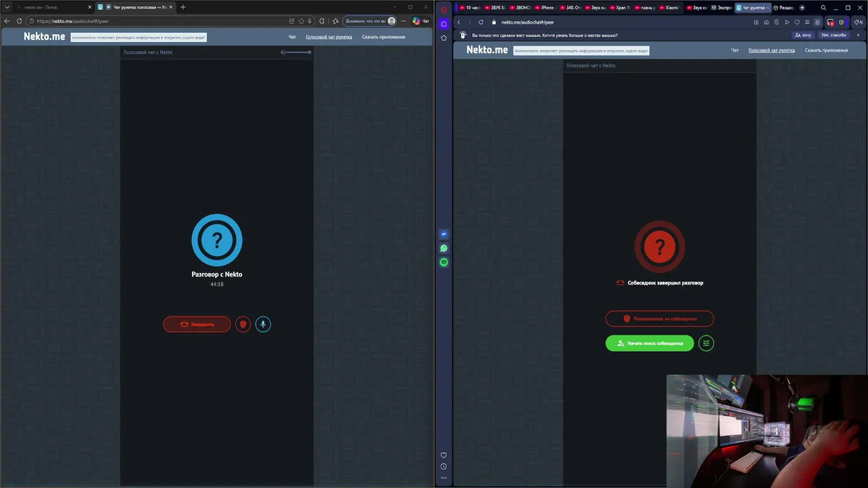Close the 'некто ми - Поиск' tab
The image size is (868, 488).
coord(90,7)
